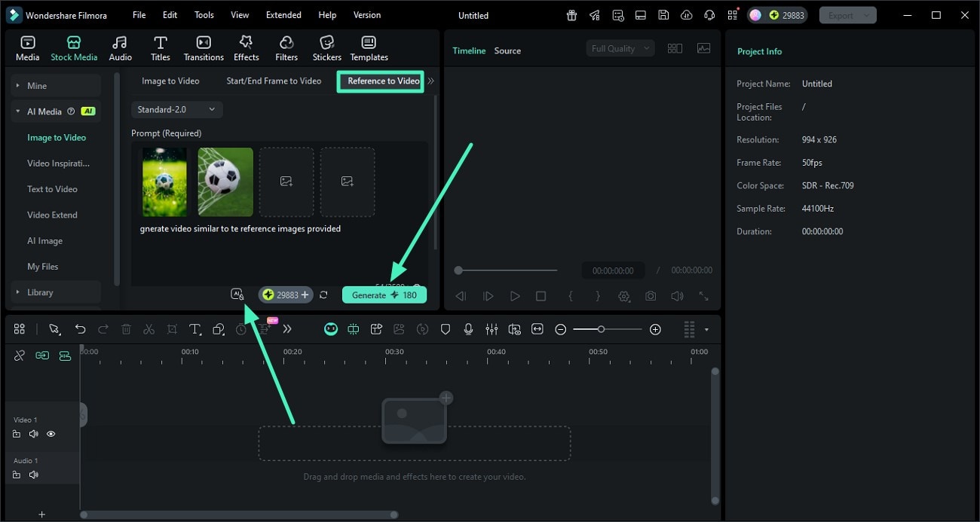Open timeline track layout dropdown arrow
Screen dimensions: 980x522
pos(706,329)
